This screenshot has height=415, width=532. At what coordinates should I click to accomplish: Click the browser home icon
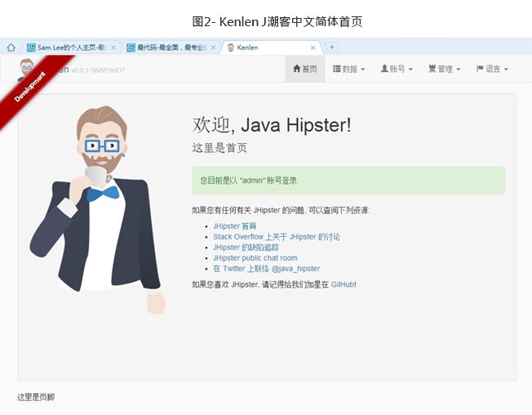pyautogui.click(x=11, y=47)
